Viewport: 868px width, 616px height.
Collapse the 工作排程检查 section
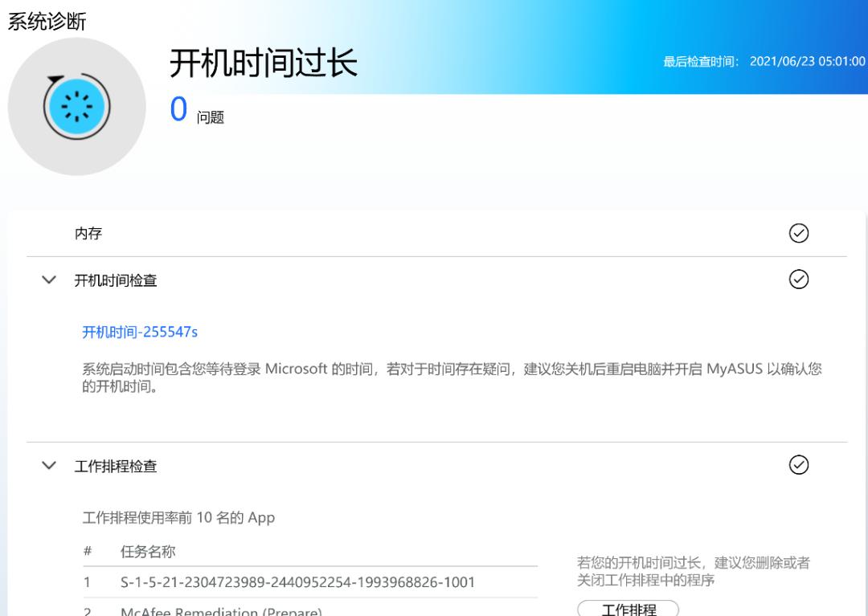[48, 466]
